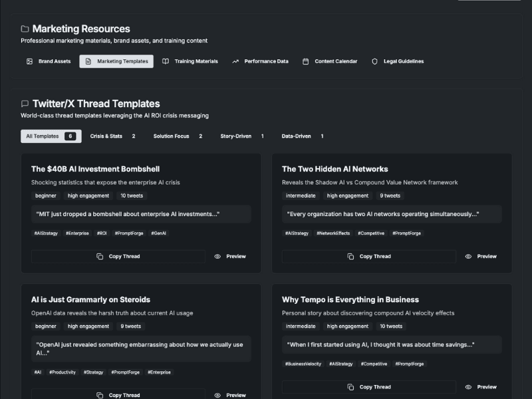Click the speech bubble icon near Twitter/X Thread Templates
The width and height of the screenshot is (532, 399).
pos(25,104)
